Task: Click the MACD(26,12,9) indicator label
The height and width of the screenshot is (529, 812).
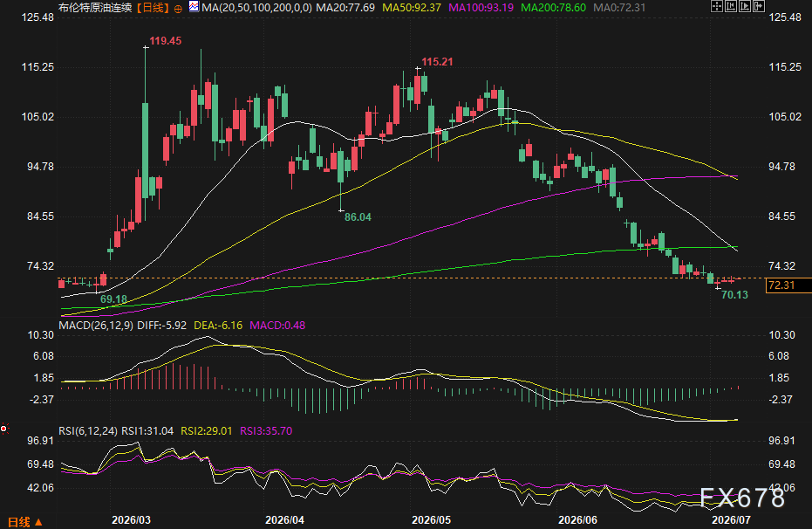Action: coord(96,326)
